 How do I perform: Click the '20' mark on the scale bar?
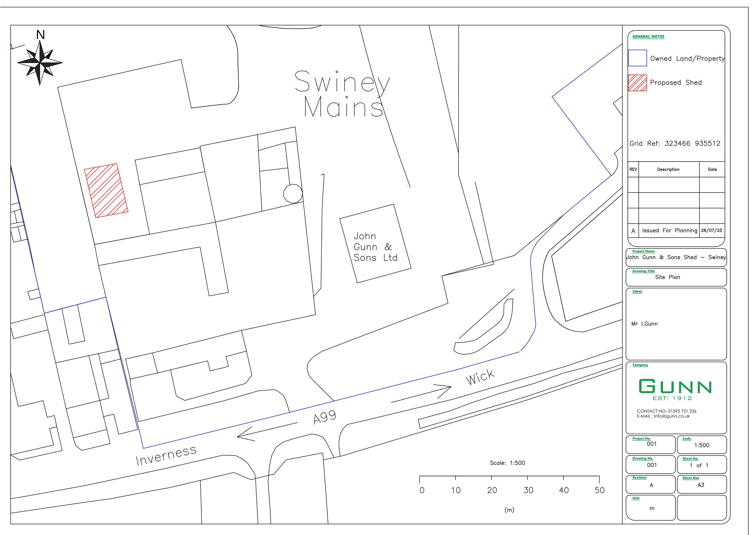point(492,490)
